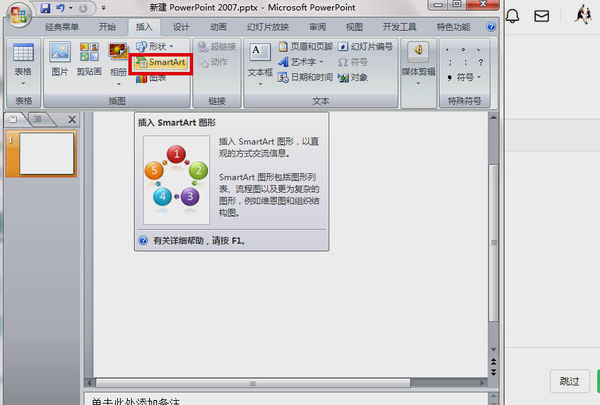This screenshot has height=405, width=600.
Task: Click horizontal scrollbar right arrow
Action: [482, 383]
